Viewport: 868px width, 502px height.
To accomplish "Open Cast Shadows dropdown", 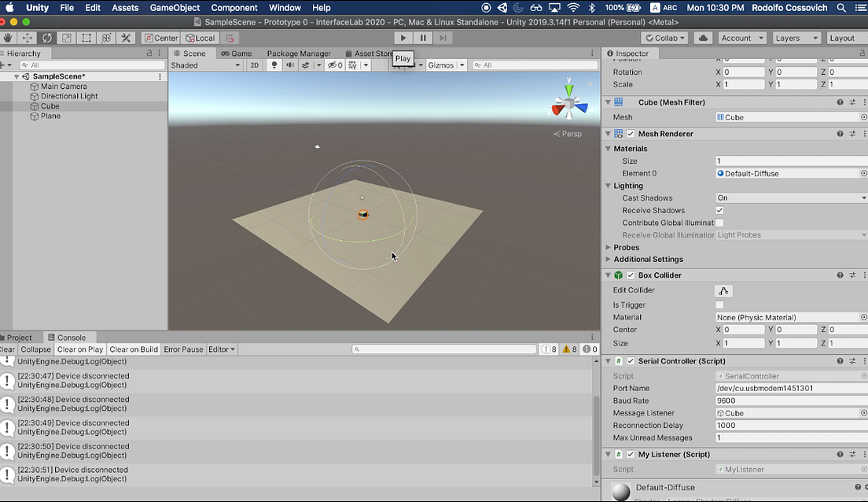I will coord(791,197).
